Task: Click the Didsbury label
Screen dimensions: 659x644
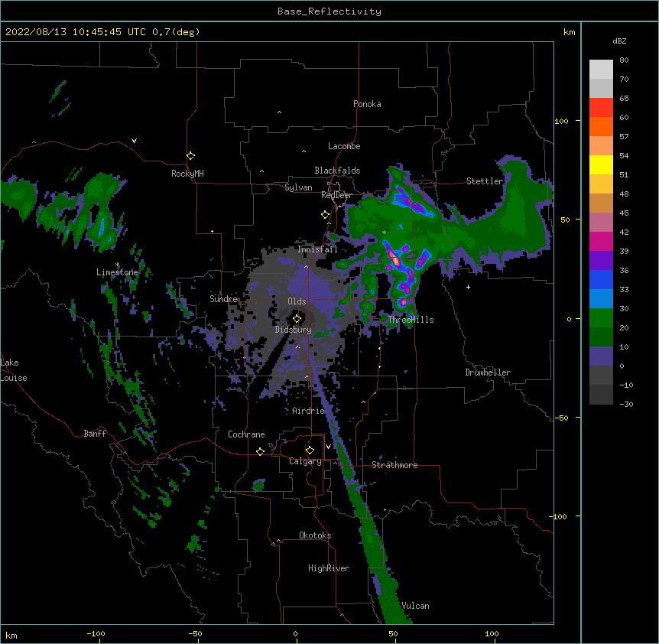Action: point(293,330)
